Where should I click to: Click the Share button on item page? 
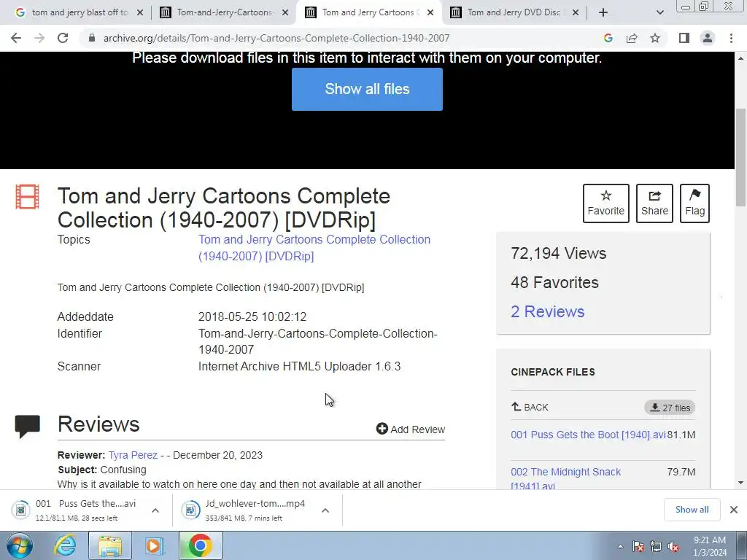[x=654, y=203]
